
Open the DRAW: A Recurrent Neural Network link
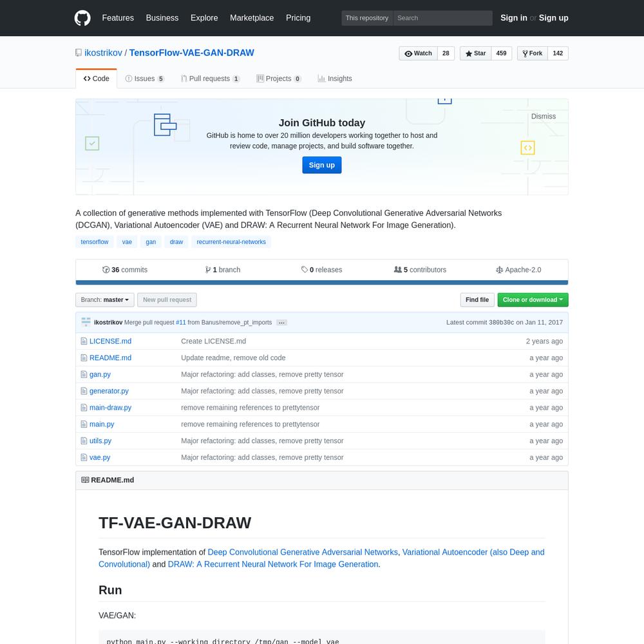coord(273,564)
